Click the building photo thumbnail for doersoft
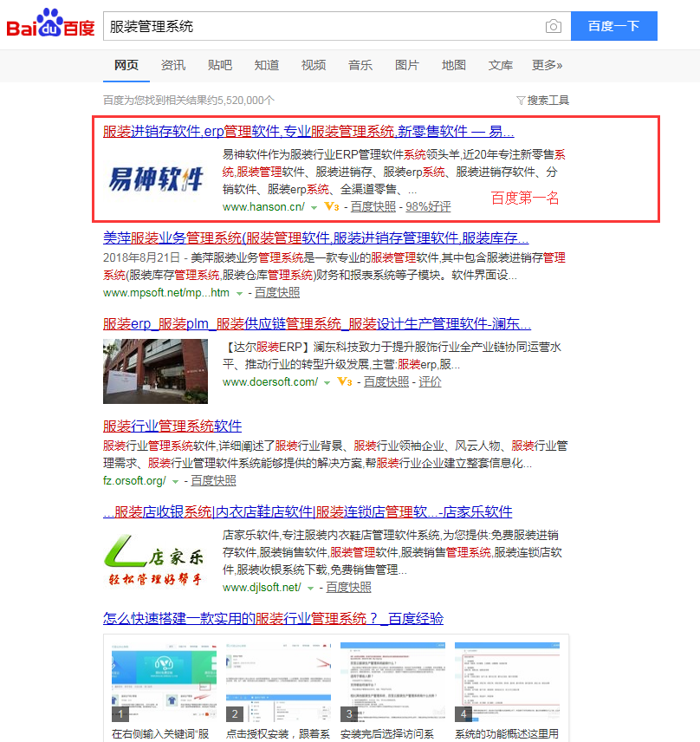The image size is (700, 742). tap(155, 372)
